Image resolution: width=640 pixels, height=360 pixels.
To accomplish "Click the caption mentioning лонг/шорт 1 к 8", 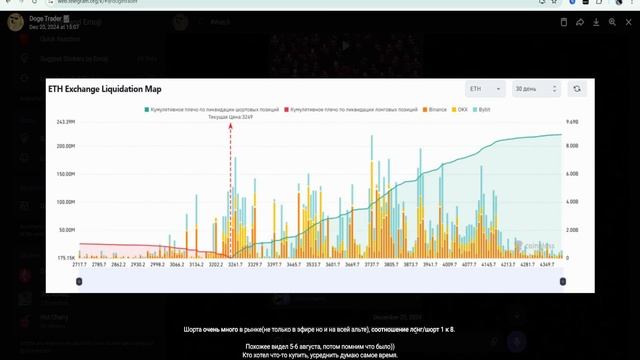I will 319,329.
